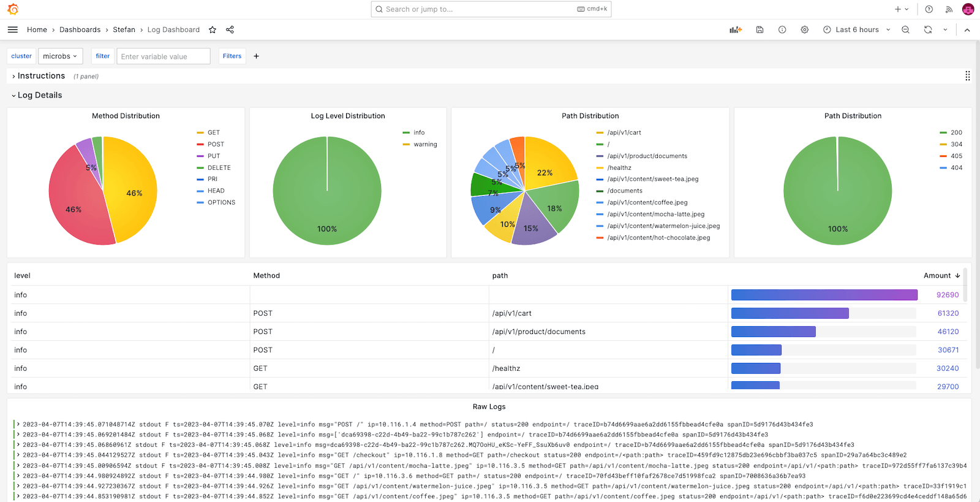Screen dimensions: 980x502
Task: Toggle 404 status series in legend
Action: (x=956, y=168)
